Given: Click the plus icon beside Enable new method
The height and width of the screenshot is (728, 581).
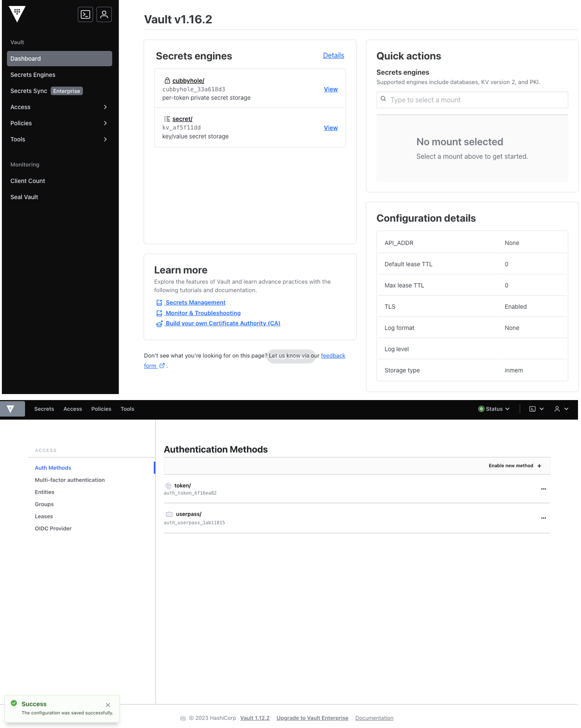Looking at the screenshot, I should click(x=539, y=466).
